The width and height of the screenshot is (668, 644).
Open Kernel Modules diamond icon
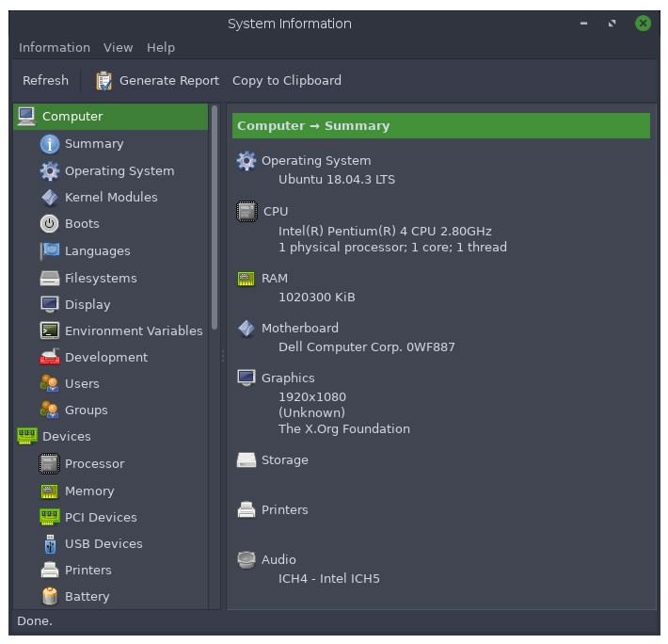[x=50, y=198]
